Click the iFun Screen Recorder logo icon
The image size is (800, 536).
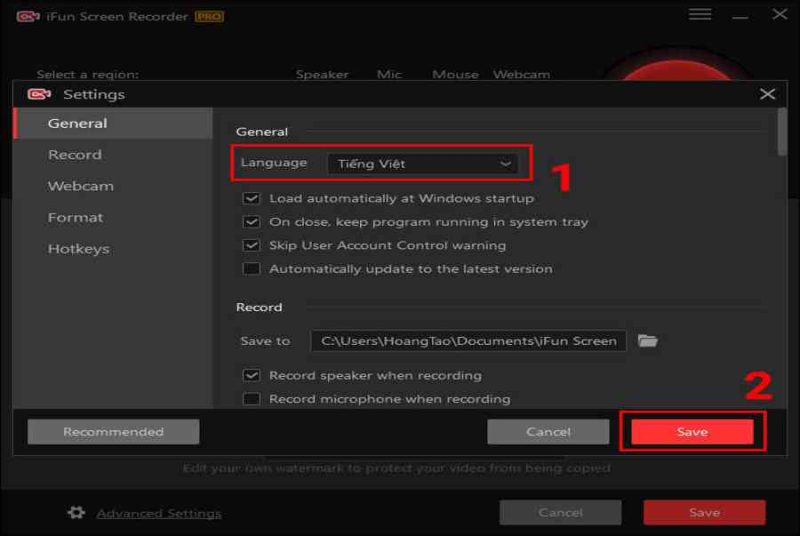[x=28, y=16]
